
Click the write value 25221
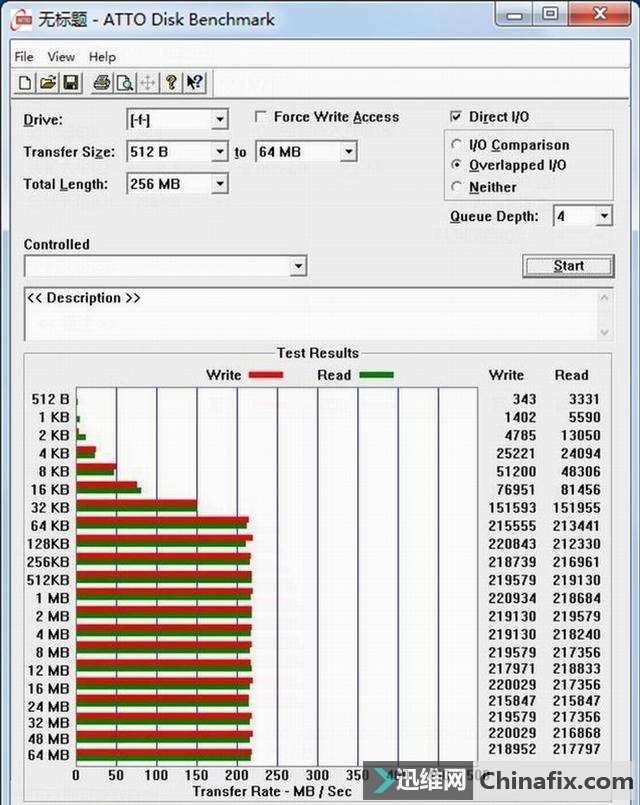[516, 453]
